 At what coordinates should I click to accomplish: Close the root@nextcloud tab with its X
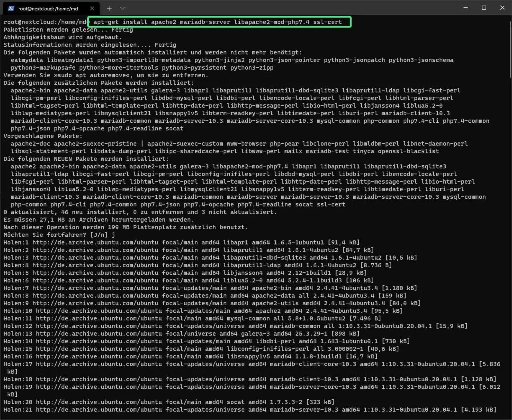[x=92, y=8]
